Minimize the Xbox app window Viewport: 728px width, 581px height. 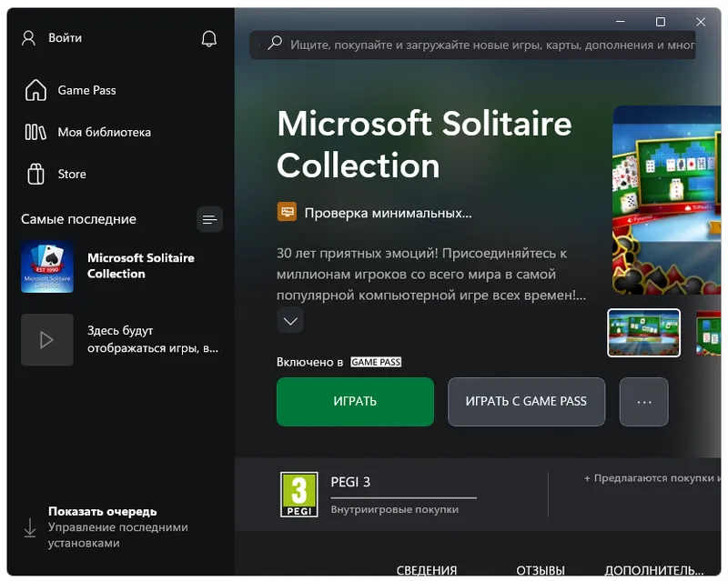click(x=621, y=22)
